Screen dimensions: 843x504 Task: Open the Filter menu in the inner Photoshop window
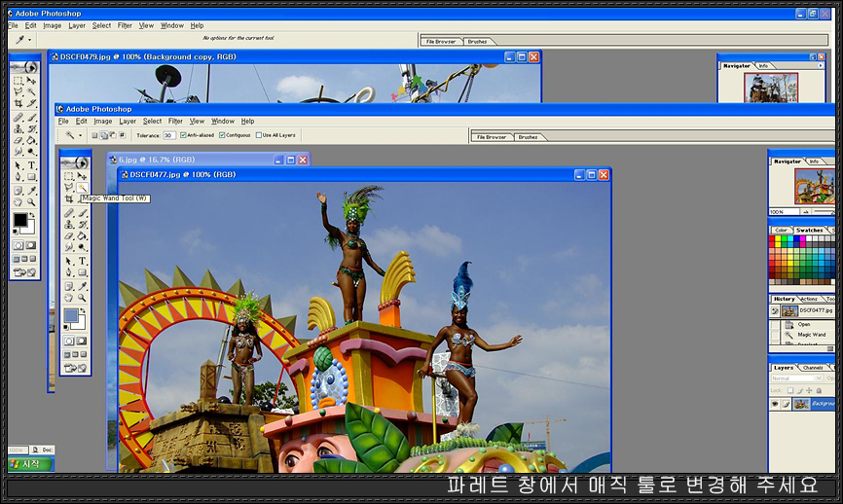[175, 122]
